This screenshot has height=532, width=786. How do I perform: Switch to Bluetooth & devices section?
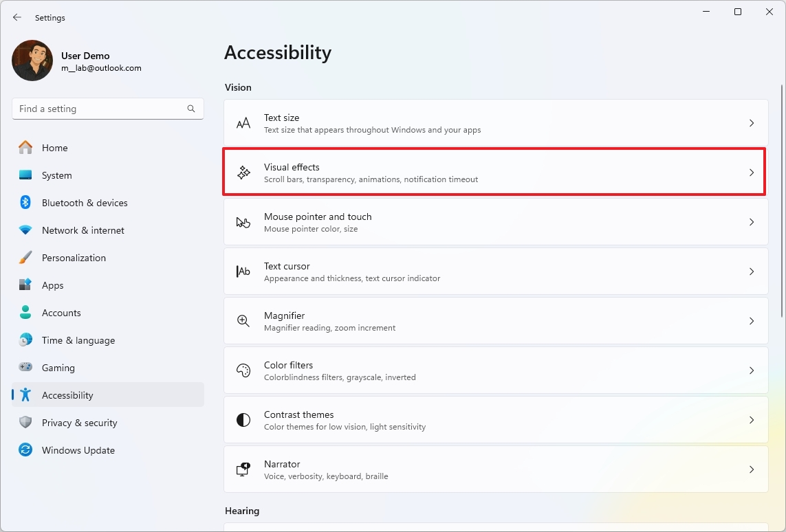pos(85,203)
